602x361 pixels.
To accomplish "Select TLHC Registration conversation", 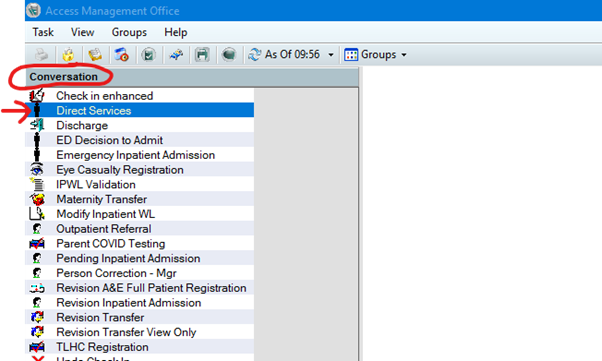I will point(140,347).
